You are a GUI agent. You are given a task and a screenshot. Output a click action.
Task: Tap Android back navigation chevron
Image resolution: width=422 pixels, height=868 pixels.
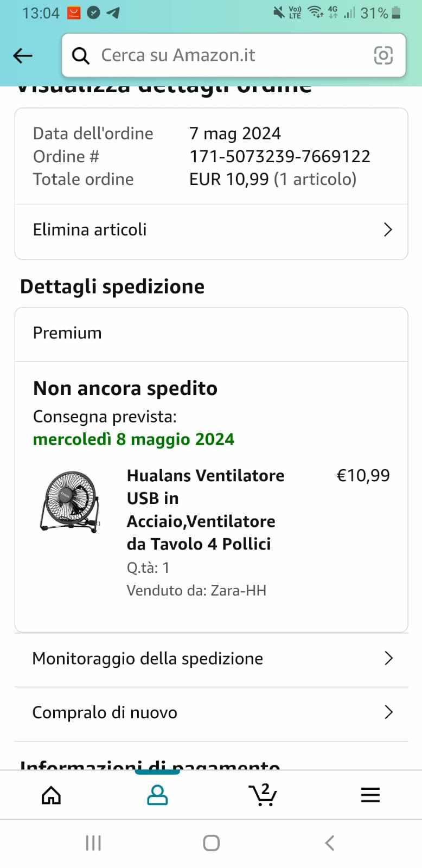coord(329,843)
